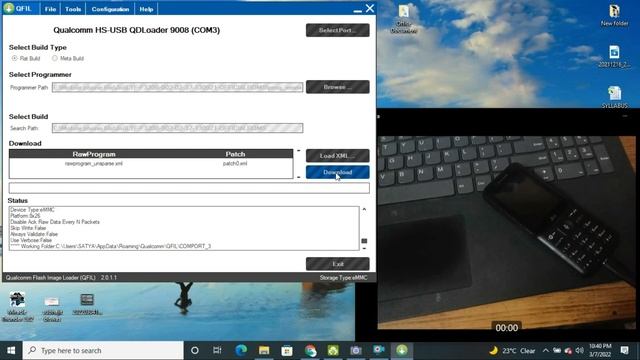Screen dimensions: 640x360
Task: Click the Camera app taskbar icon
Action: pos(356,350)
